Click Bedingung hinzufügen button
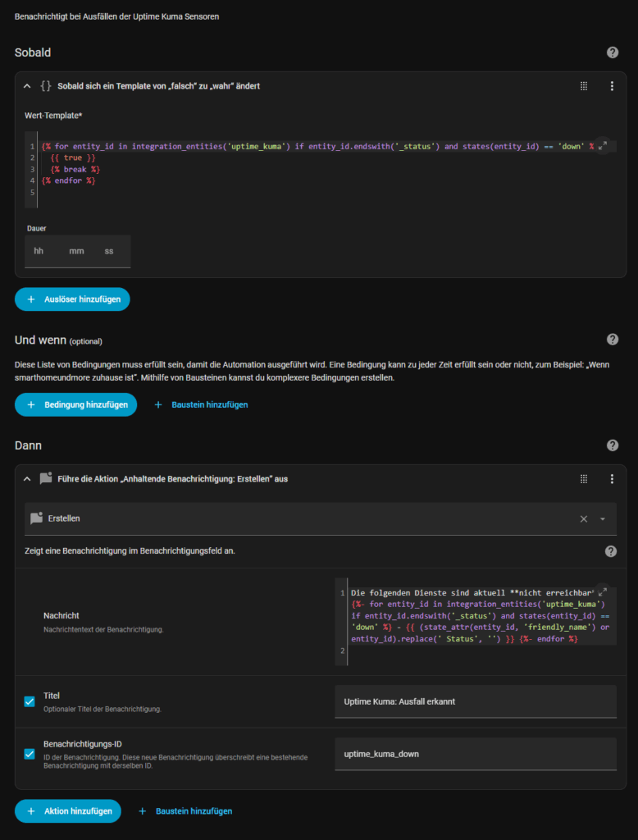 76,404
